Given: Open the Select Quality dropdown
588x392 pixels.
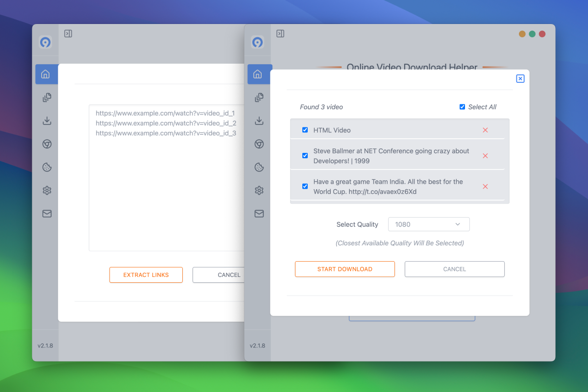Looking at the screenshot, I should pyautogui.click(x=429, y=224).
